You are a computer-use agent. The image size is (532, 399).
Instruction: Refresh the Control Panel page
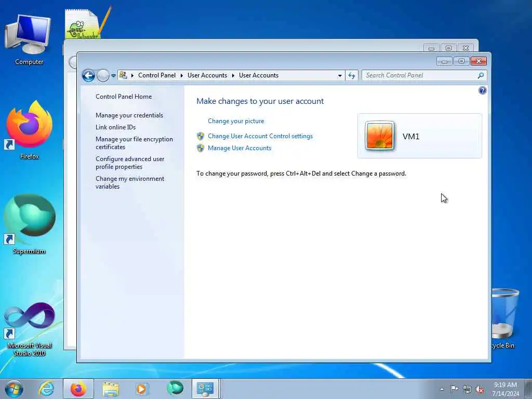tap(352, 76)
